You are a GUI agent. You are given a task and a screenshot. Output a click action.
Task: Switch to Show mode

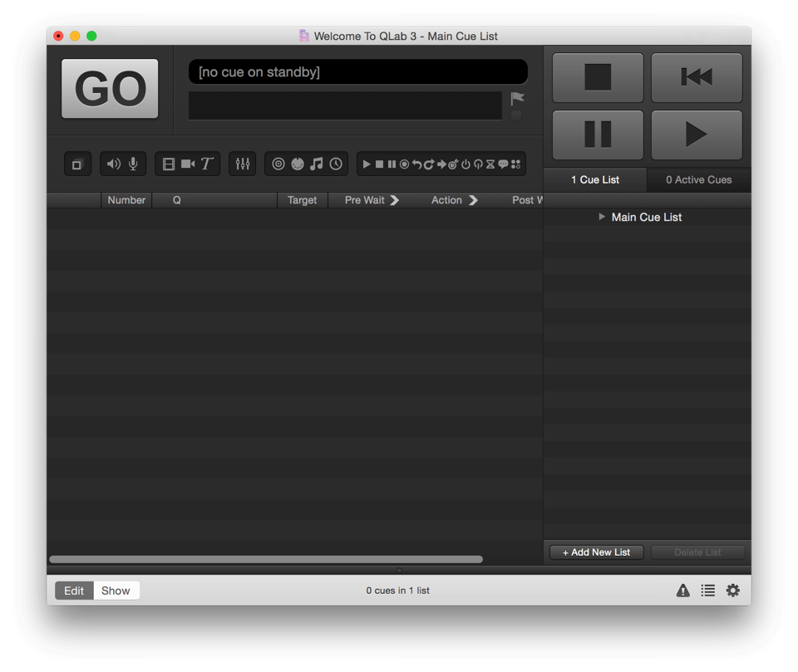pyautogui.click(x=116, y=591)
